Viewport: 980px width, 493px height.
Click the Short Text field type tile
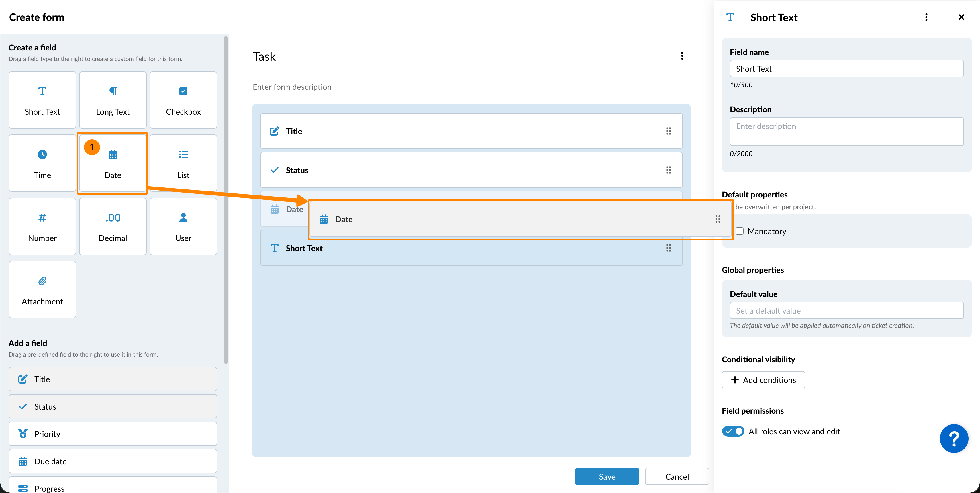(x=42, y=100)
